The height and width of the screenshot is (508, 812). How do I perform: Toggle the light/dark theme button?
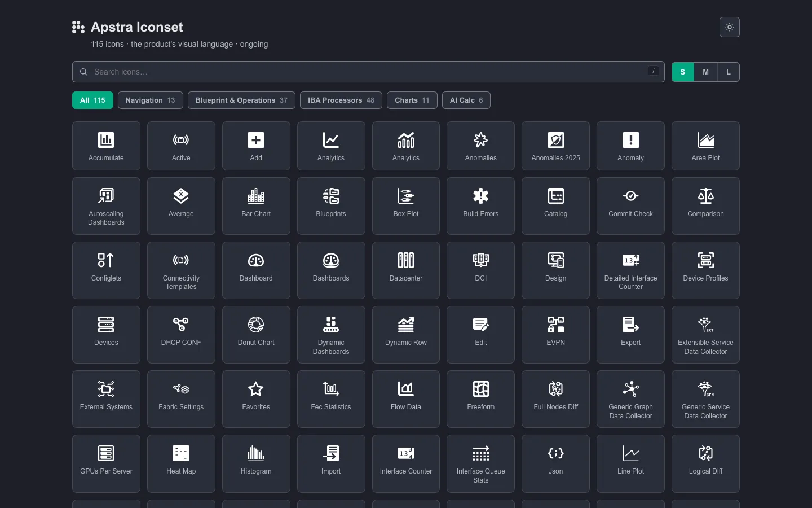pyautogui.click(x=729, y=27)
